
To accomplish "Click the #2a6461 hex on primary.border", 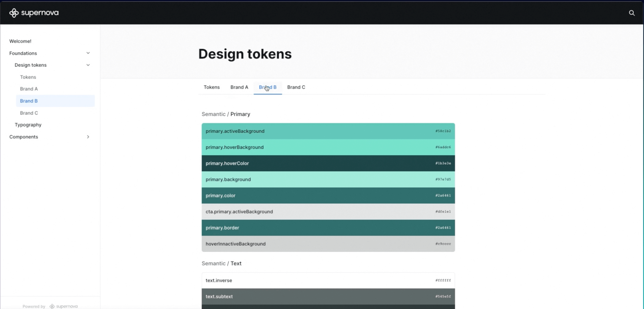I will (x=443, y=228).
